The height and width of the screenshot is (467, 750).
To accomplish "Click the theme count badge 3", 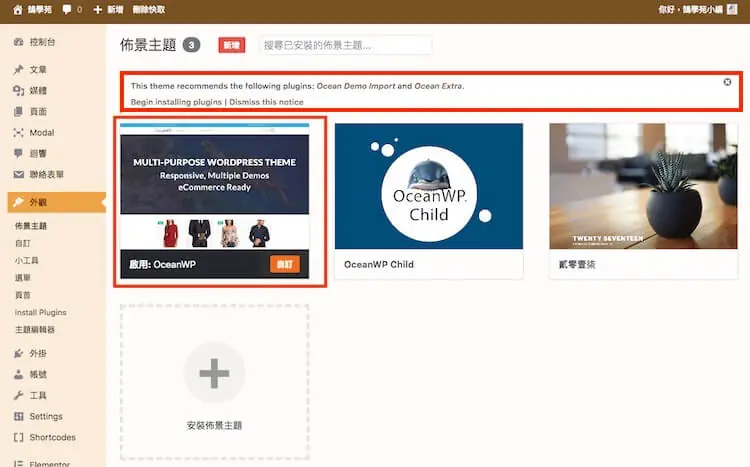I will point(191,45).
